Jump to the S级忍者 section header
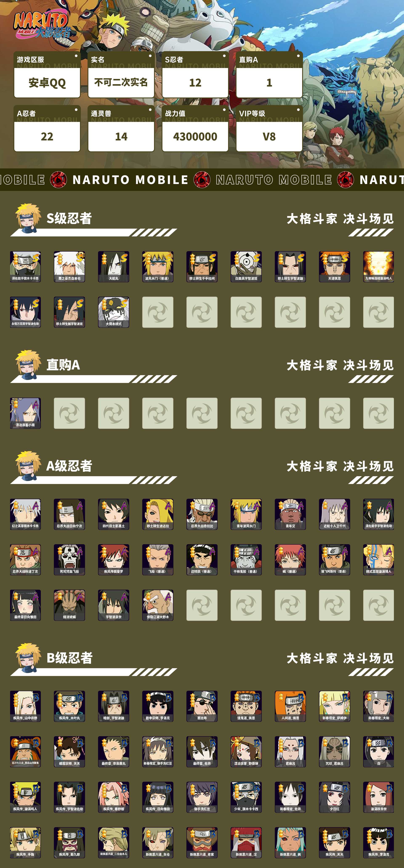 click(x=69, y=218)
